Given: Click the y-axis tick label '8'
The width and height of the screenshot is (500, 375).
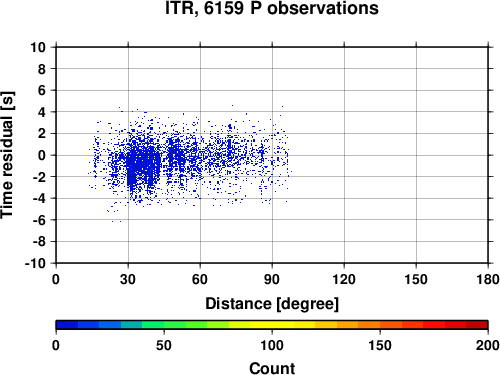Looking at the screenshot, I should click(x=42, y=69).
